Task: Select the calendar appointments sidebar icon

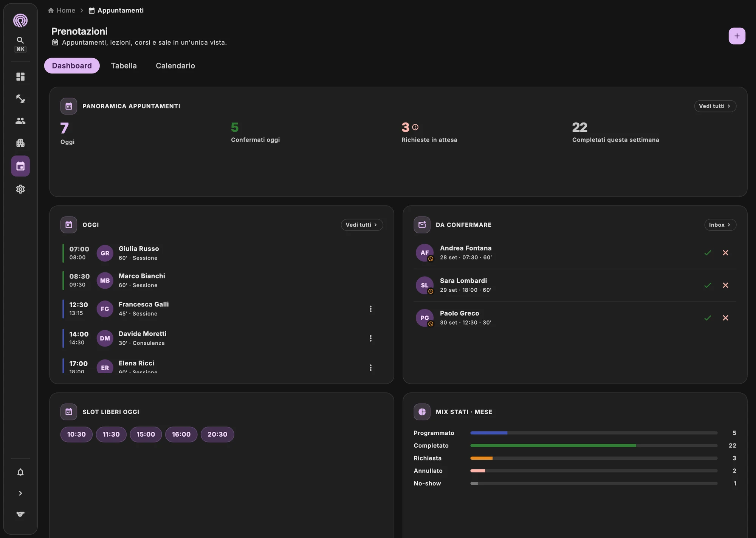Action: pos(20,166)
